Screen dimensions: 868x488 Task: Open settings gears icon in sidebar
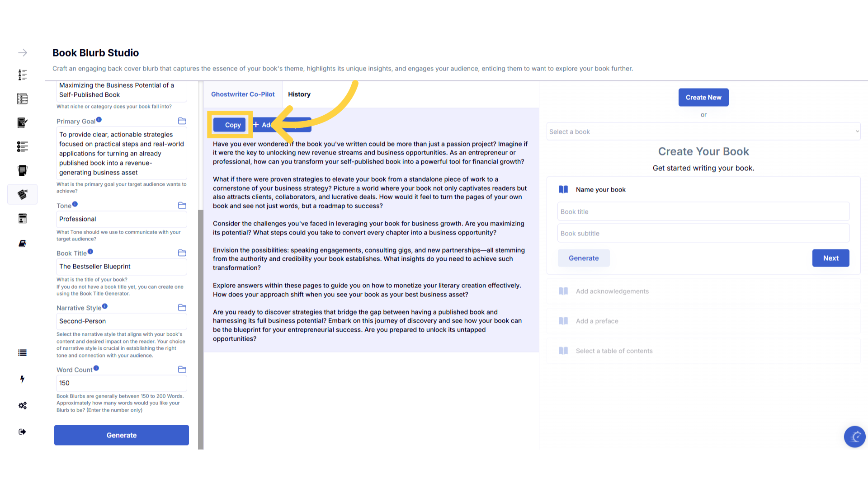[23, 405]
